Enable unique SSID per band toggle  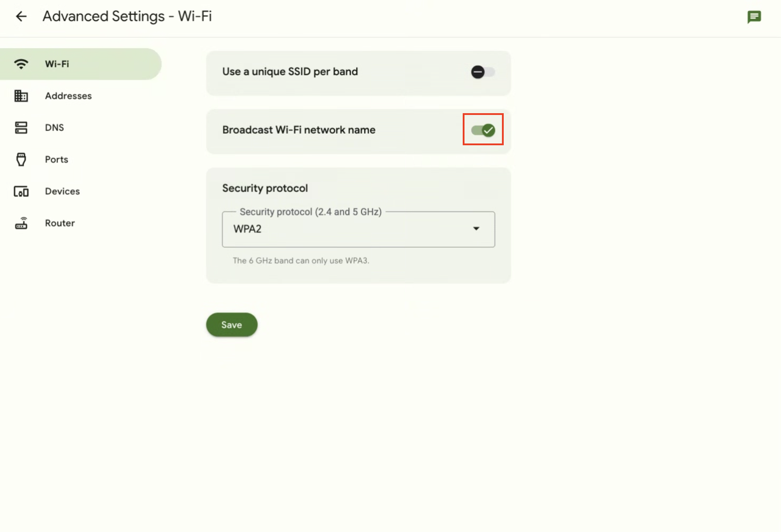[x=483, y=72]
